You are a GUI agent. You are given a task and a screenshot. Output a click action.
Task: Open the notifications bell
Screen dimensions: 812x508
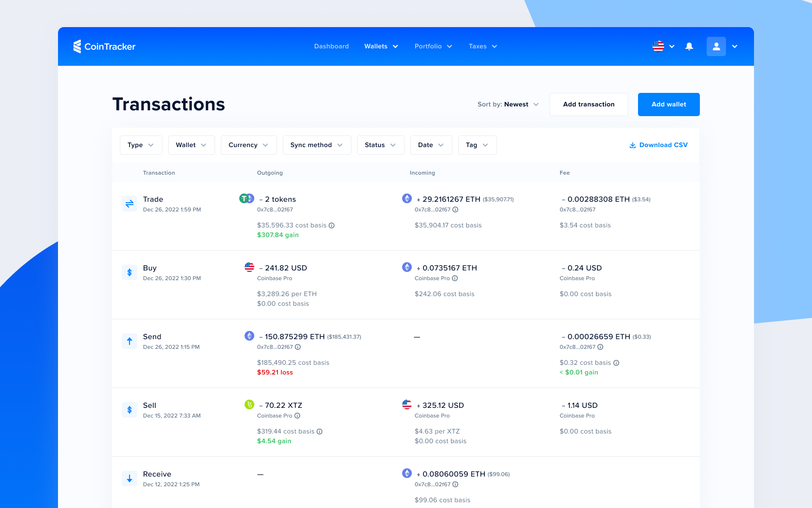(x=689, y=46)
